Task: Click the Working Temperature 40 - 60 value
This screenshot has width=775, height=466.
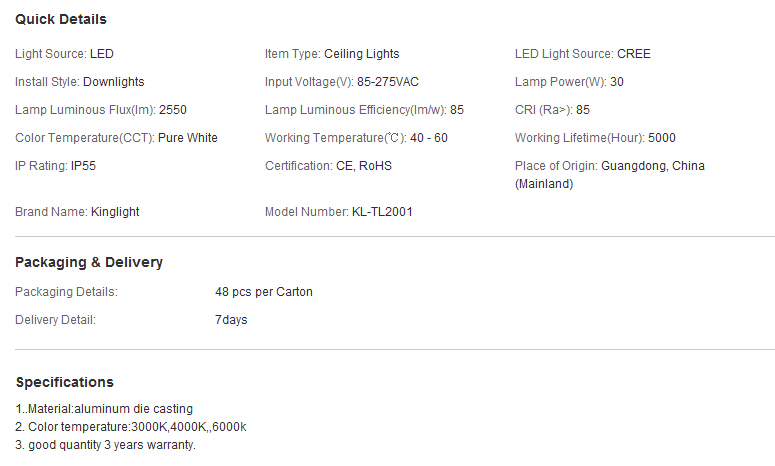Action: click(429, 138)
